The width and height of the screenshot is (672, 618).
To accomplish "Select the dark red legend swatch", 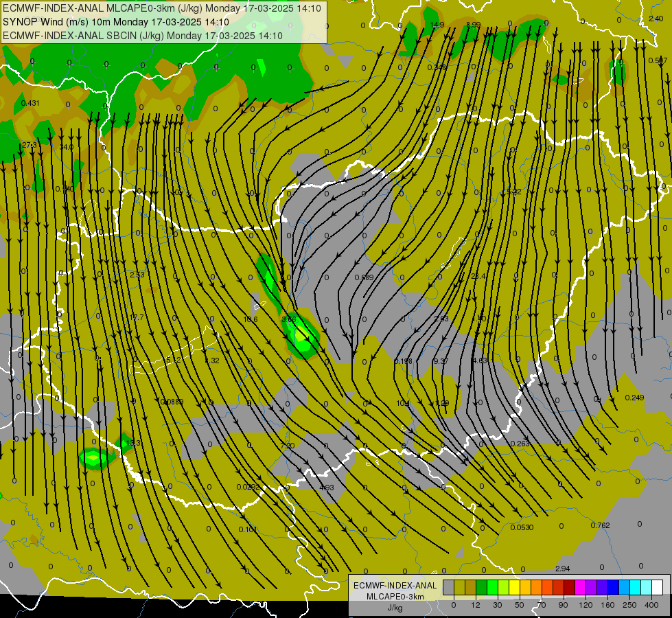I will tap(569, 588).
